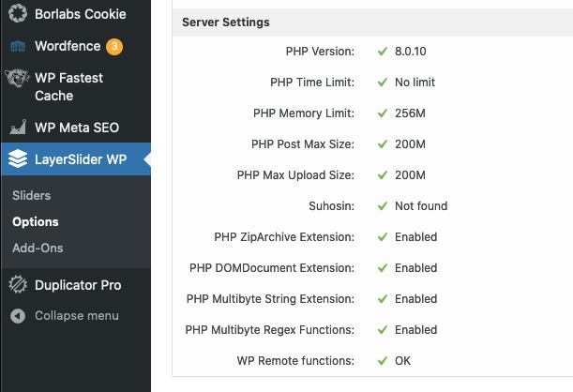Click the Duplicator Pro gear icon
The width and height of the screenshot is (573, 392).
click(18, 284)
